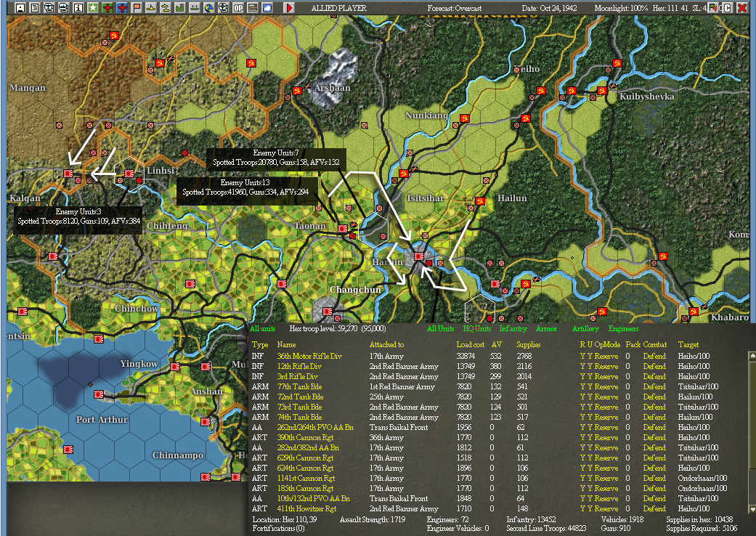Toggle upgrade flag for 36th Motor Rifle Div
This screenshot has height=536, width=756.
[590, 356]
